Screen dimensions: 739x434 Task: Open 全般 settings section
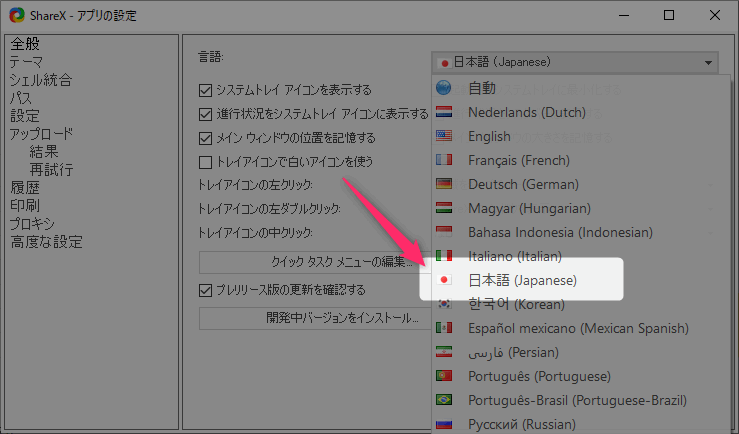point(25,44)
